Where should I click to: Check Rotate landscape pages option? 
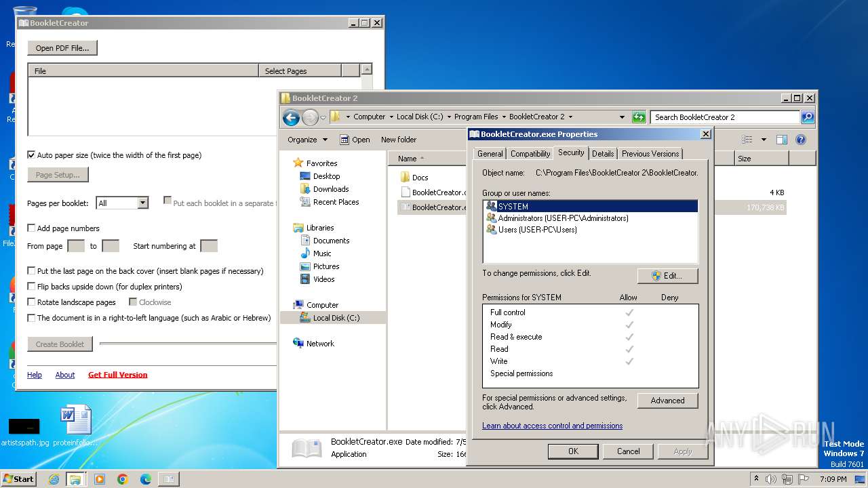coord(31,302)
